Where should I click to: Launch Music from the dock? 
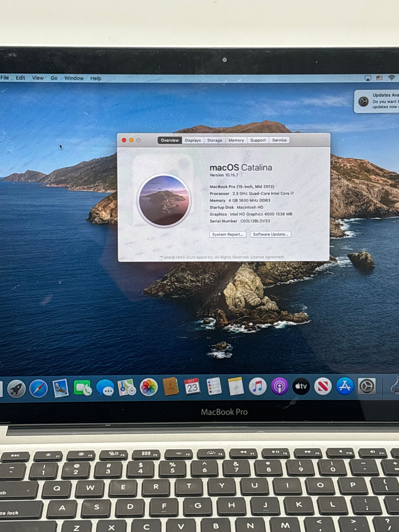[258, 386]
